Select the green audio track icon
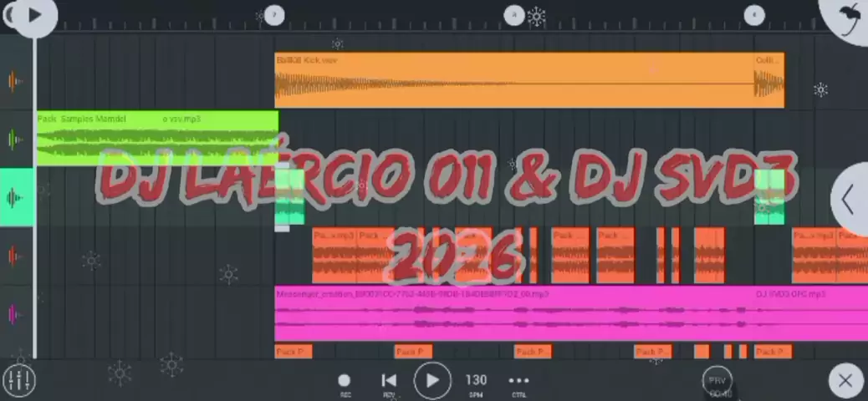This screenshot has height=401, width=868. 15,139
